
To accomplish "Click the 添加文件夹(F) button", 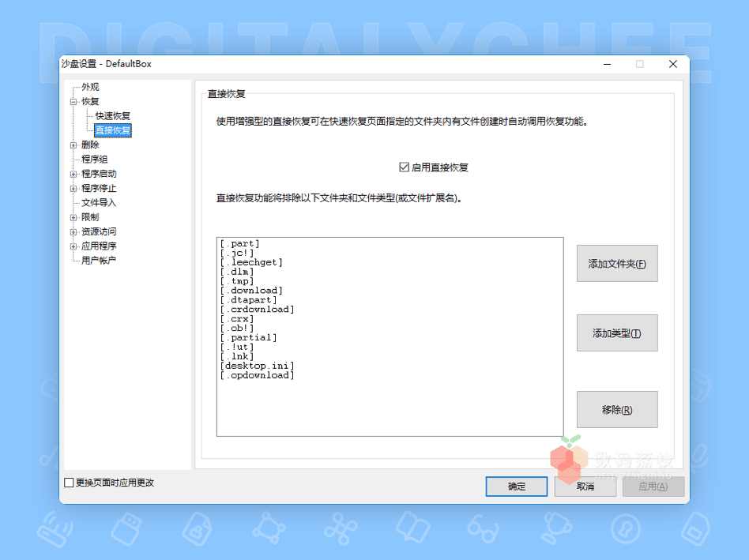I will click(617, 264).
